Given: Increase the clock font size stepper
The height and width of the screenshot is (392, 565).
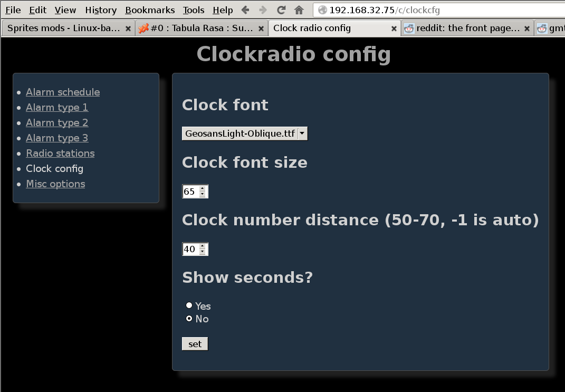Looking at the screenshot, I should (x=203, y=188).
